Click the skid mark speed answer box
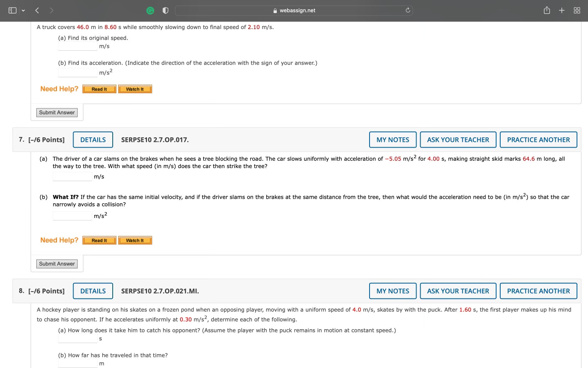 click(72, 176)
